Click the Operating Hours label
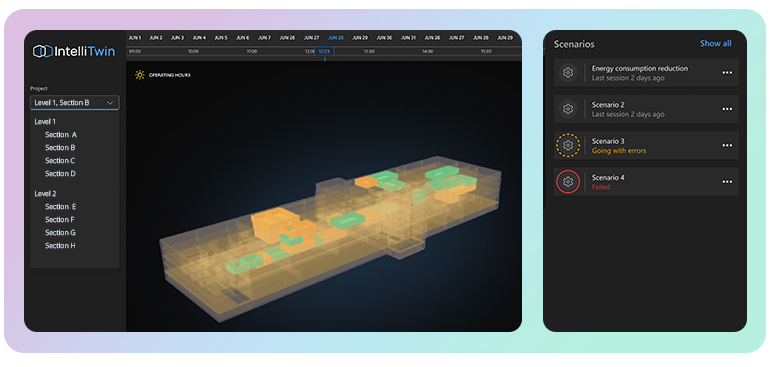 click(169, 75)
